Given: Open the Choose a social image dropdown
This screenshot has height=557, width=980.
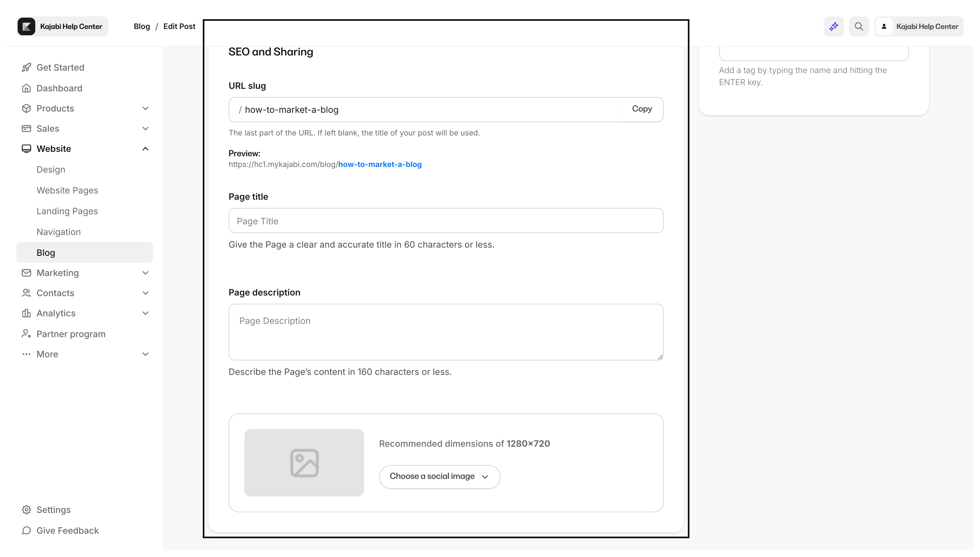Looking at the screenshot, I should click(x=439, y=476).
